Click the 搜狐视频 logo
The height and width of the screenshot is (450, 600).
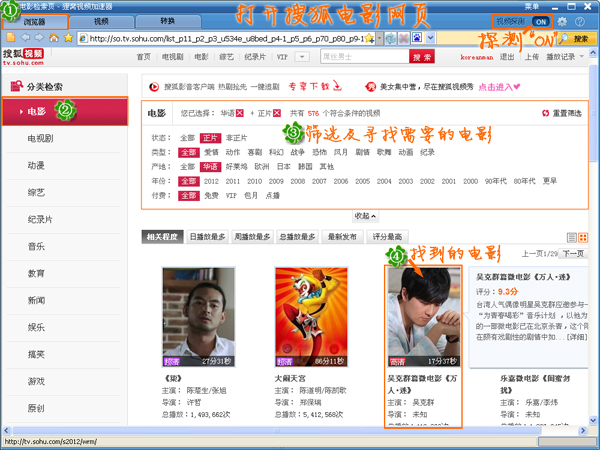click(x=23, y=57)
